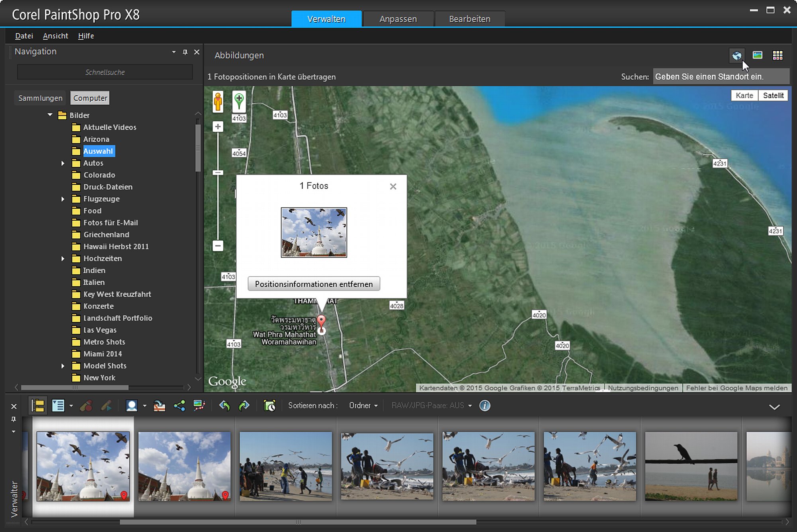Image resolution: width=797 pixels, height=532 pixels.
Task: Open the Navigation palette options arrow
Action: point(174,52)
